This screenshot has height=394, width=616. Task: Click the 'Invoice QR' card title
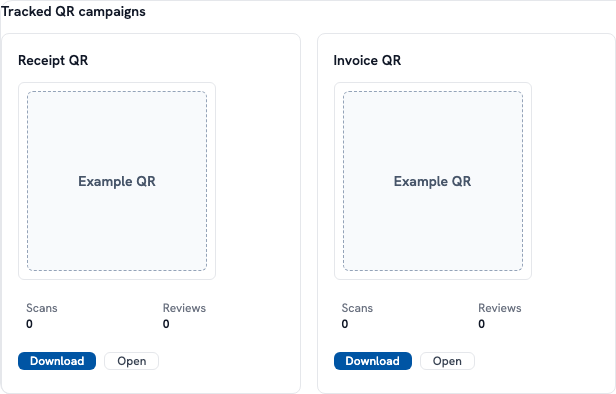[x=367, y=60]
